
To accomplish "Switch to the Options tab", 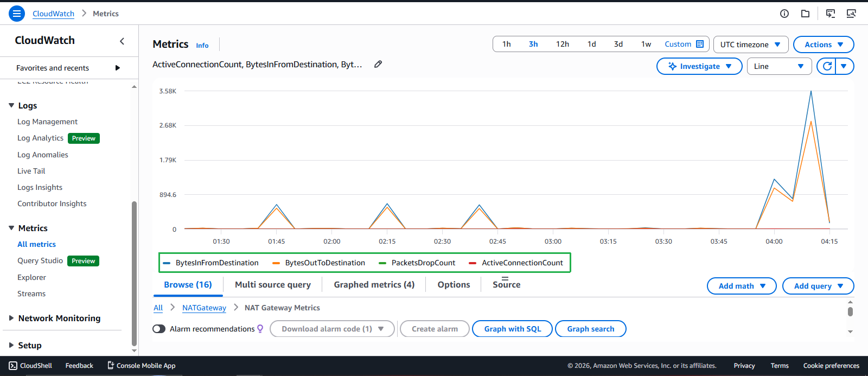I will (454, 284).
